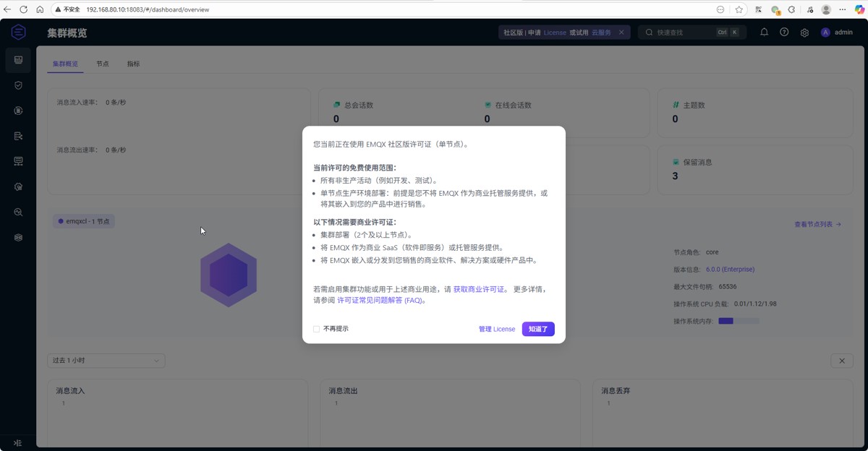Open settings gear icon in header

(x=804, y=33)
